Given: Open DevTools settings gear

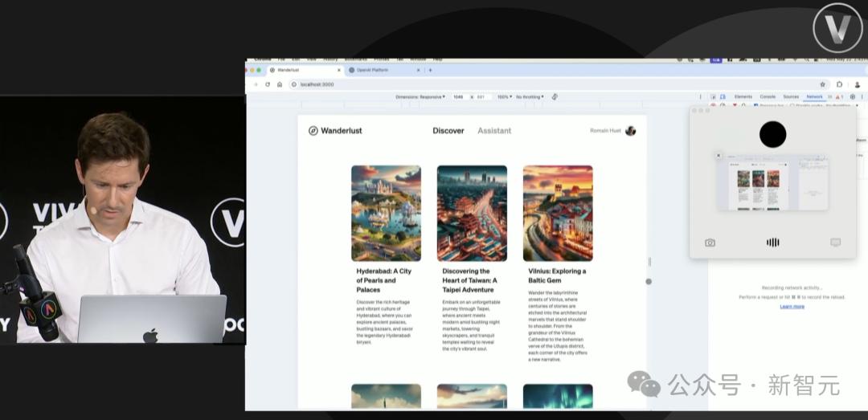Looking at the screenshot, I should click(853, 97).
